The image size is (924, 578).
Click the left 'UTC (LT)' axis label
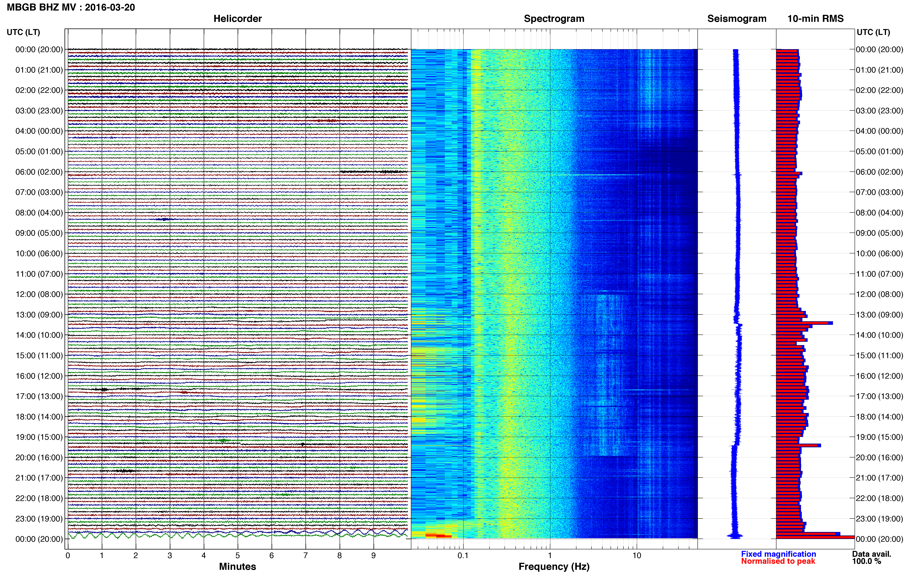click(x=23, y=32)
